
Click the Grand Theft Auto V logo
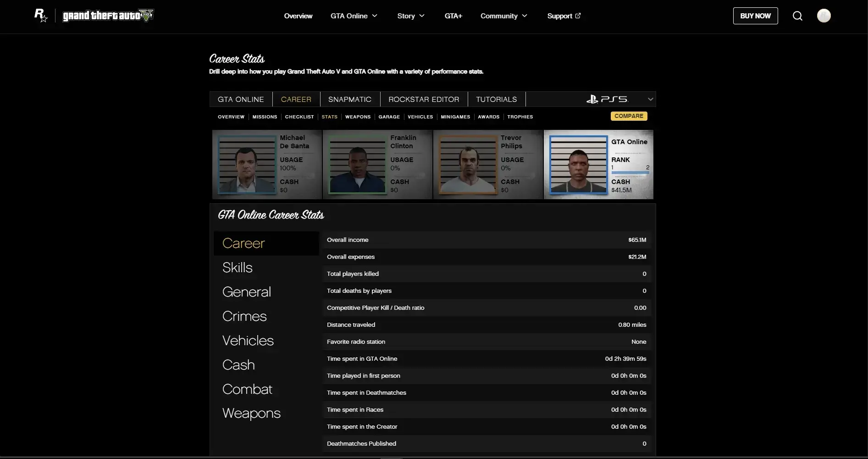[108, 16]
